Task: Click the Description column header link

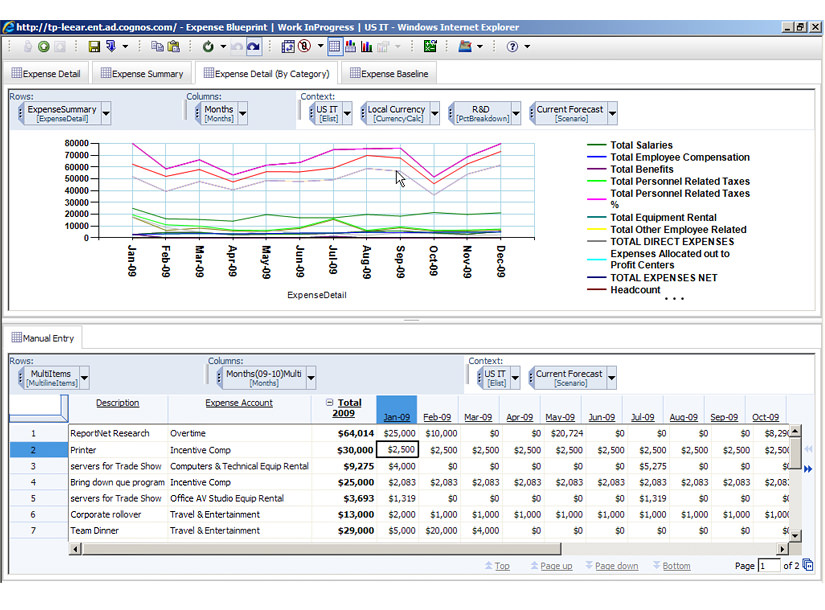Action: point(117,403)
